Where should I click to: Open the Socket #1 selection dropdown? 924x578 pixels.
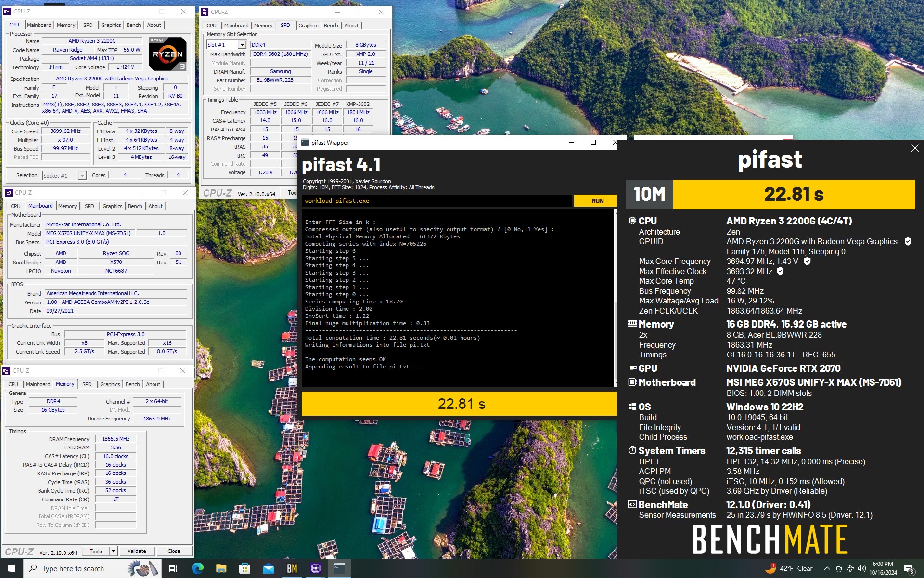[x=64, y=175]
